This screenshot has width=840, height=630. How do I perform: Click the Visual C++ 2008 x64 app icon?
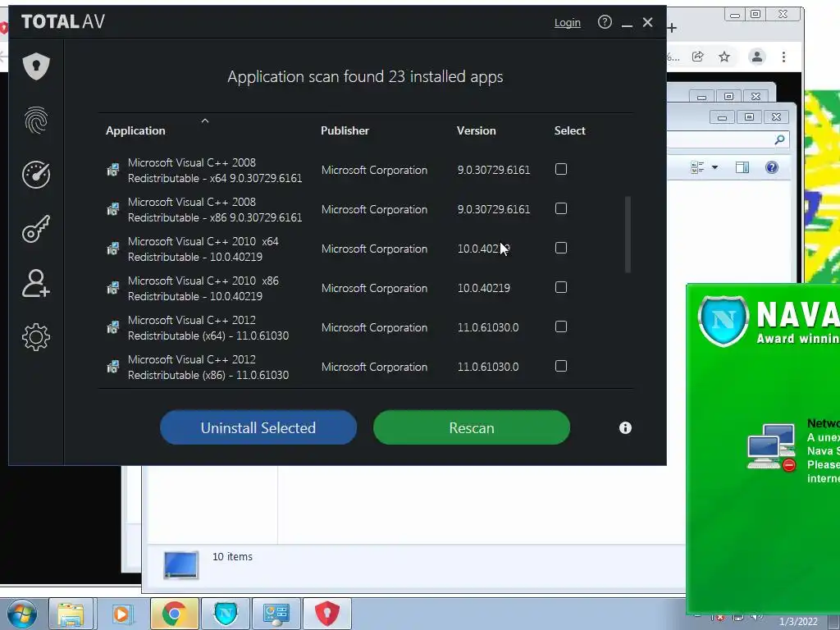tap(113, 170)
